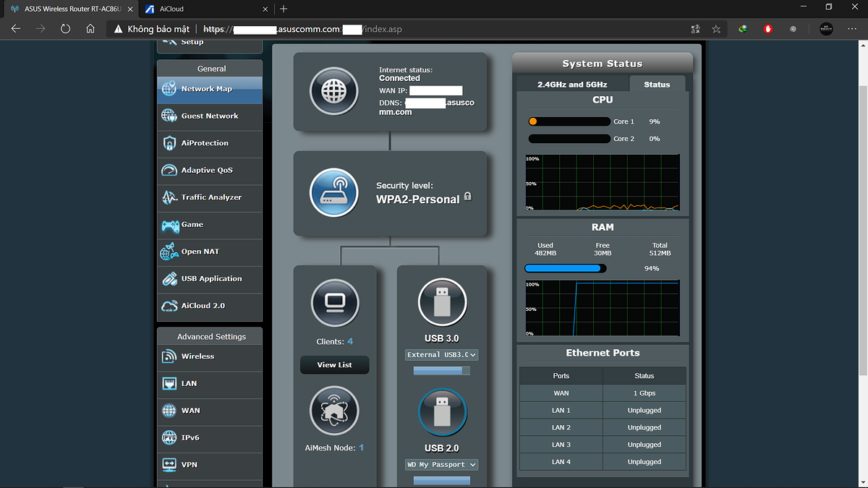
Task: Click the Internet status globe icon
Action: point(334,92)
